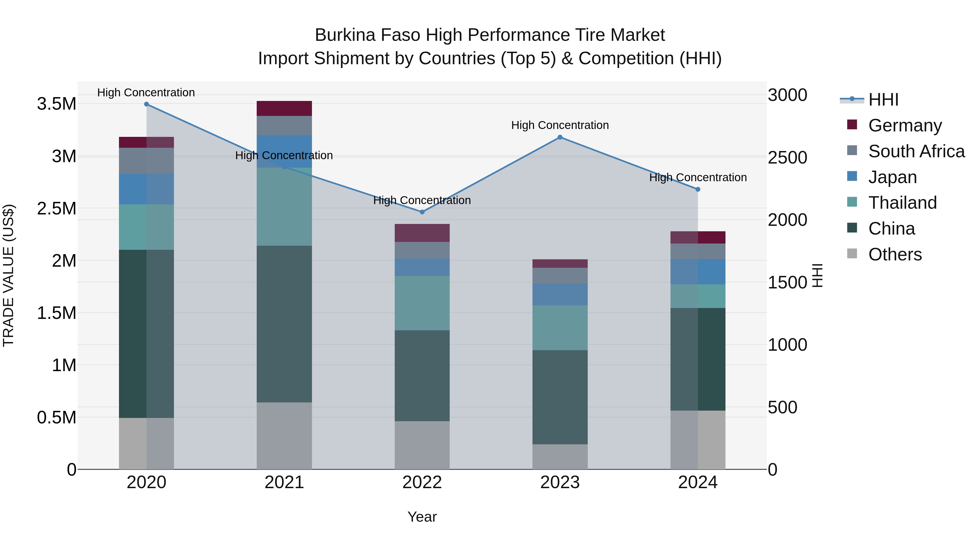Click China segment of 2023 bar
This screenshot has width=980, height=551.
(x=560, y=397)
